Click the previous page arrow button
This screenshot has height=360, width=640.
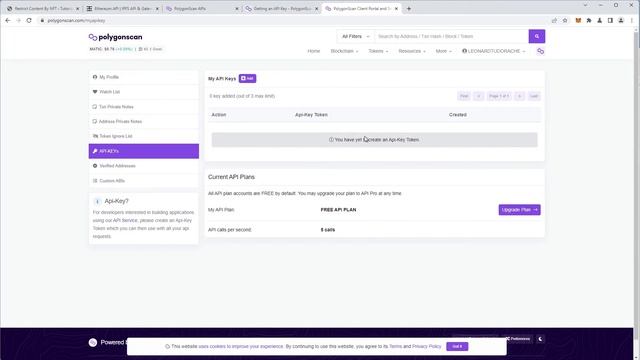479,96
